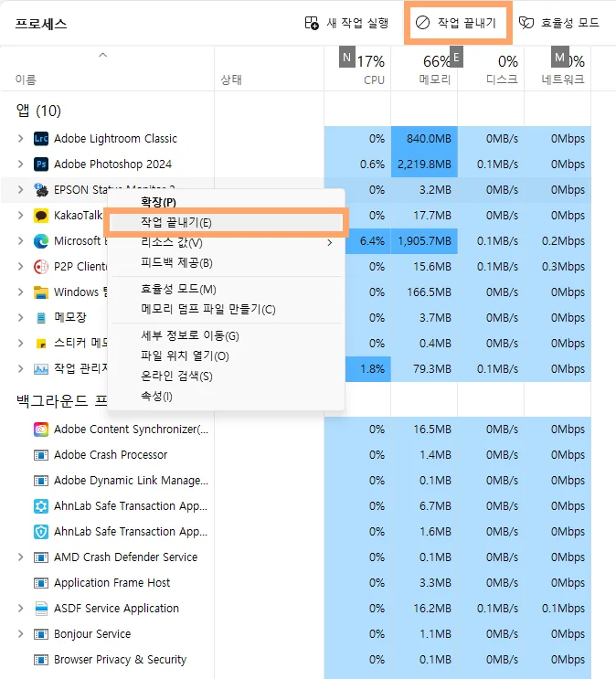This screenshot has height=679, width=616.
Task: Click the P2P Client red icon
Action: 41,266
